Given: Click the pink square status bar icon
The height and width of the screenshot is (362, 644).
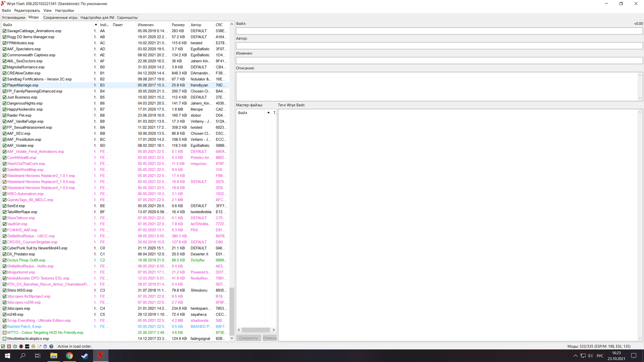Looking at the screenshot, I should pyautogui.click(x=9, y=346).
